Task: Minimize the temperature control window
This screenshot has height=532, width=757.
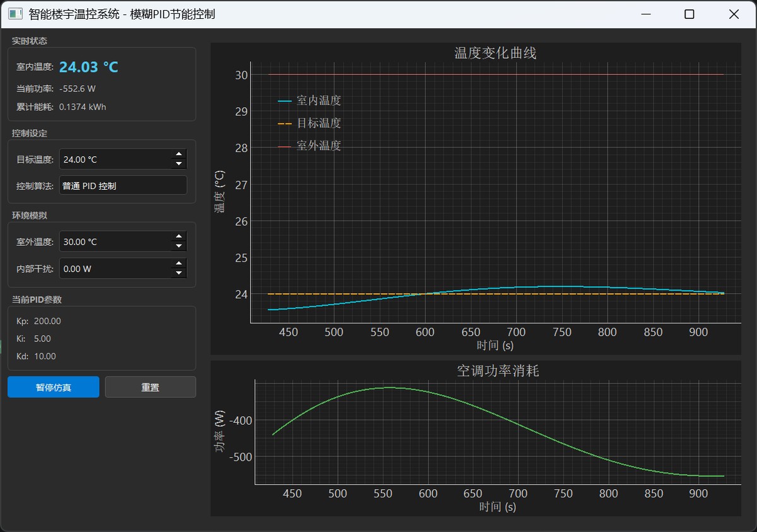Action: pyautogui.click(x=645, y=14)
